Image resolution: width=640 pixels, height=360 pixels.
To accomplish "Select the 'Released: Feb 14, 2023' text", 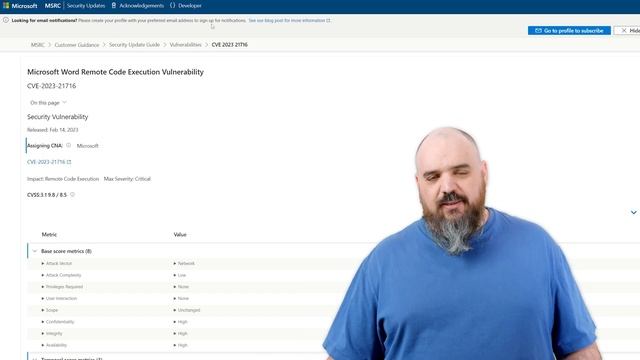I will [53, 130].
